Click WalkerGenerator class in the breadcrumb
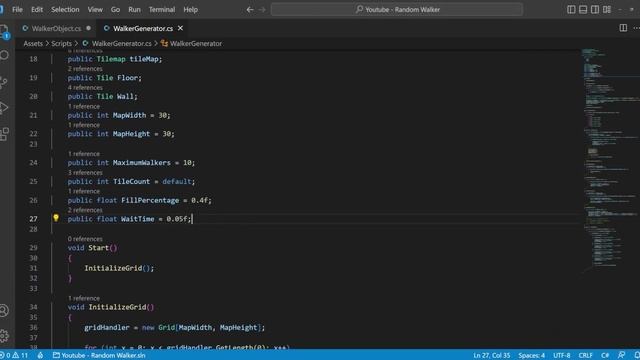 (196, 43)
